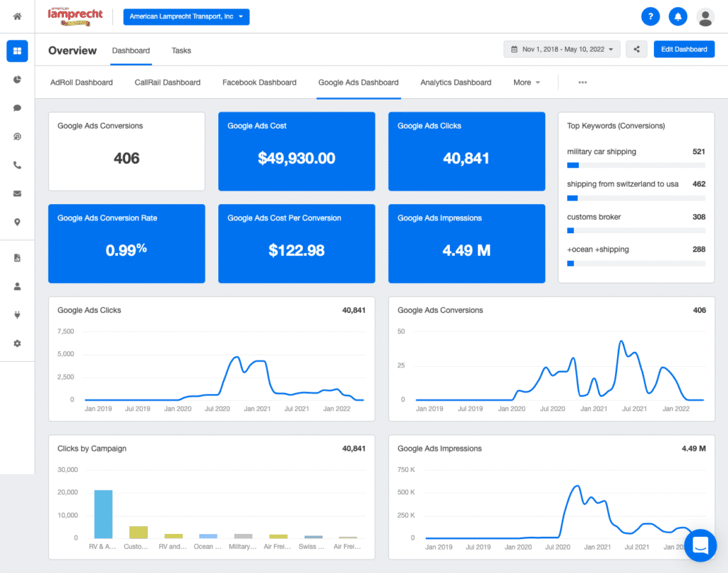Switch to the Tasks tab

[x=181, y=50]
